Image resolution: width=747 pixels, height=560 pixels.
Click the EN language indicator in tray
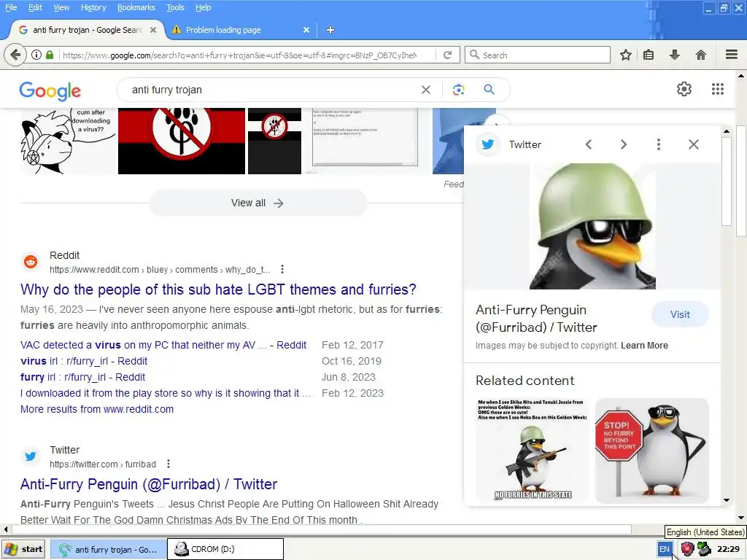pyautogui.click(x=664, y=549)
